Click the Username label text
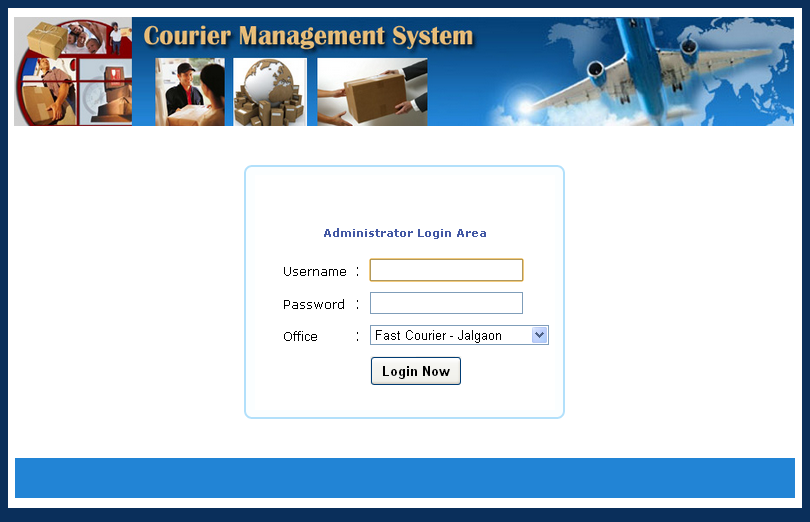 pyautogui.click(x=314, y=272)
